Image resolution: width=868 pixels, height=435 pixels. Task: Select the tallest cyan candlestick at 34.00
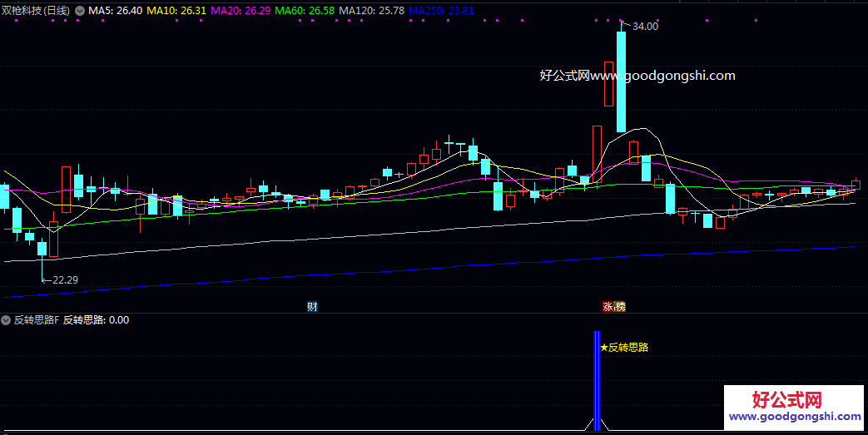tap(621, 82)
